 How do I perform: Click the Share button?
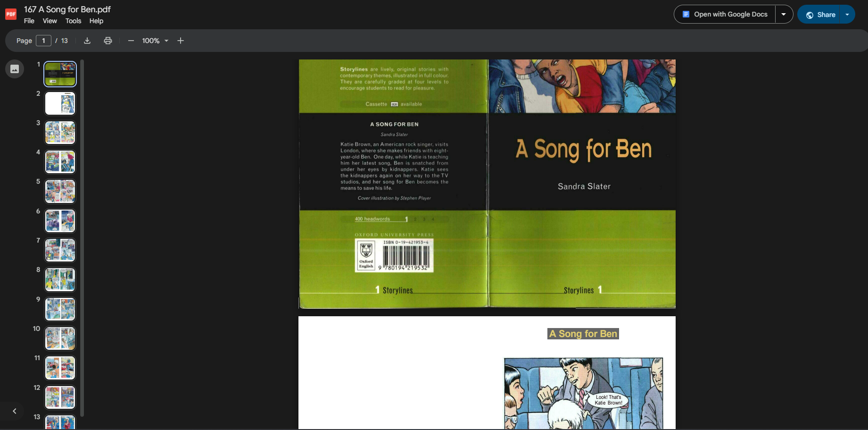(x=819, y=15)
